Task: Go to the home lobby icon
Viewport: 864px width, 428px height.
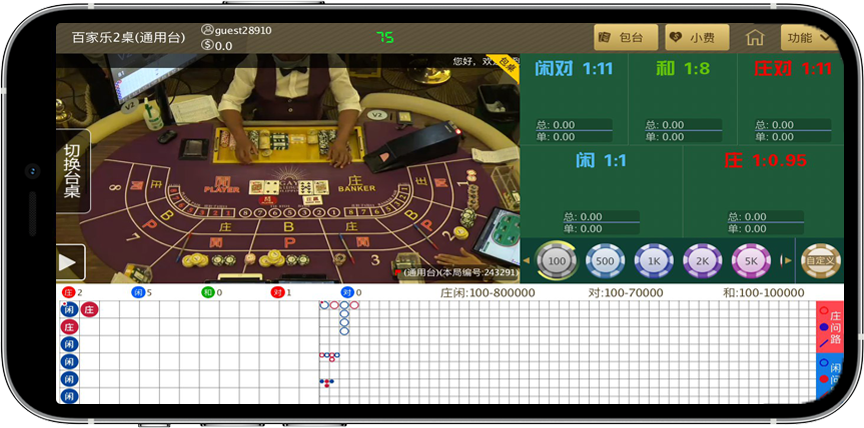Action: [755, 38]
